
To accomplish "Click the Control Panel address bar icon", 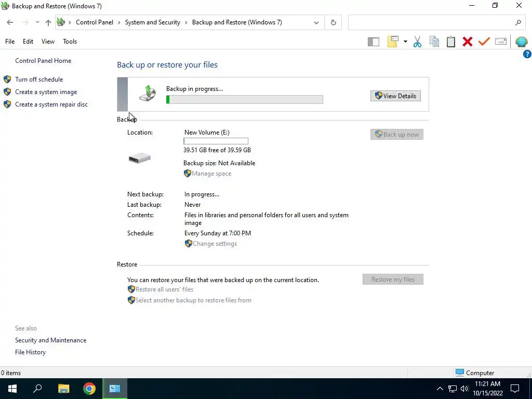I will point(61,22).
